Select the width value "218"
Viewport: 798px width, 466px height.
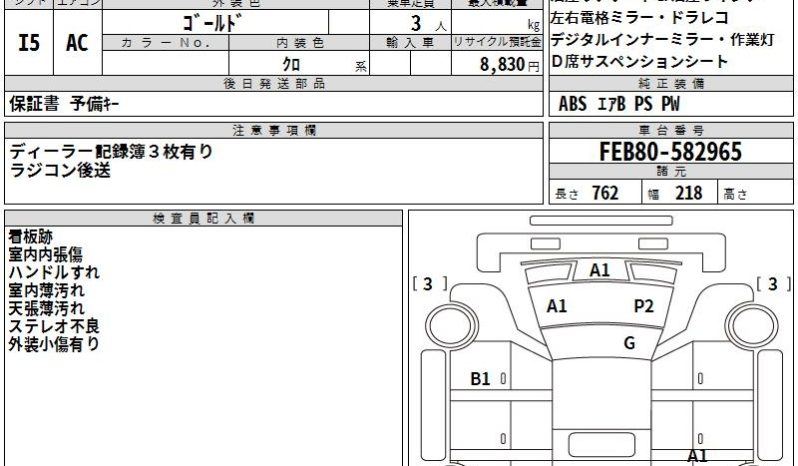pyautogui.click(x=689, y=193)
